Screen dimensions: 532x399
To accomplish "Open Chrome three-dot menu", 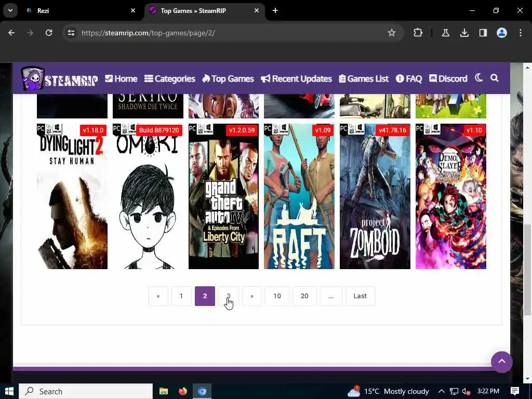I will tap(521, 33).
